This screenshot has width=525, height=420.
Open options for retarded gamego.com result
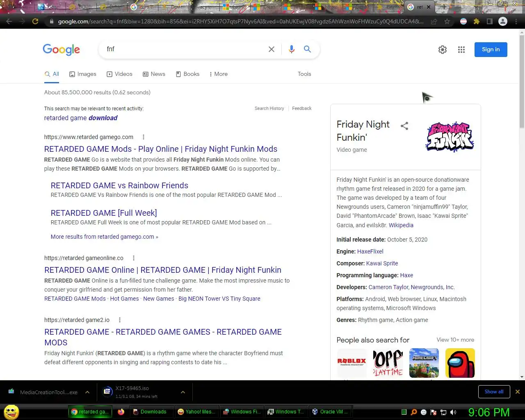(143, 137)
